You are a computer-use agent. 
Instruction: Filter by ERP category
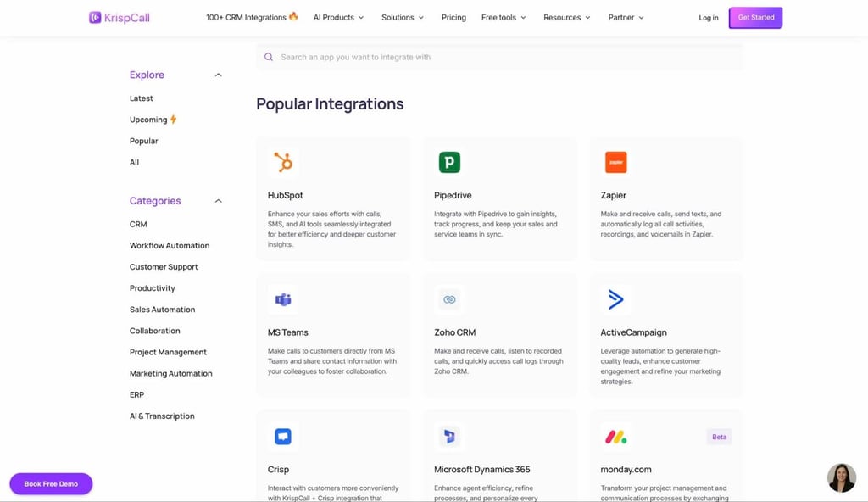tap(136, 395)
